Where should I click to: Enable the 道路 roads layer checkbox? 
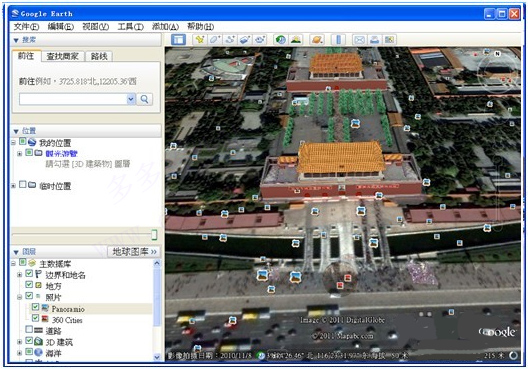[29, 329]
